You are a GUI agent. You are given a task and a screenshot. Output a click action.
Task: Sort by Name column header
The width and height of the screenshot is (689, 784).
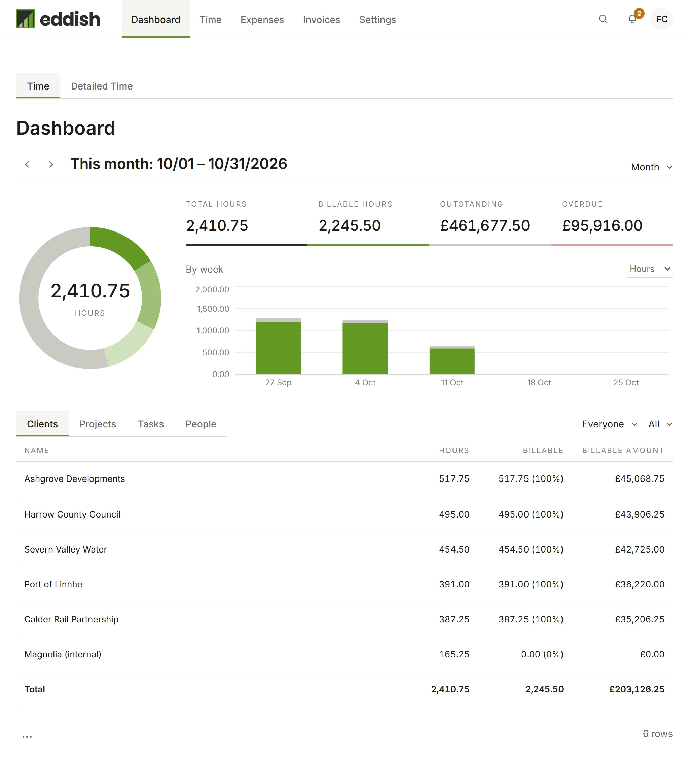(37, 450)
